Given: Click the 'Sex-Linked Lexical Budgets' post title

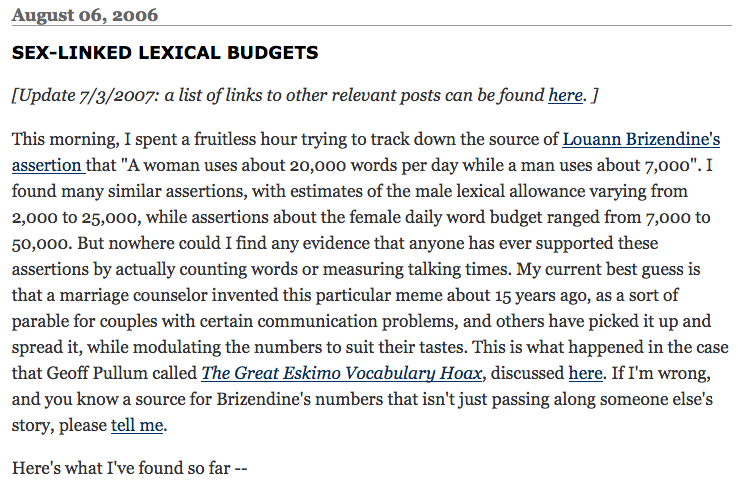Looking at the screenshot, I should [x=165, y=52].
